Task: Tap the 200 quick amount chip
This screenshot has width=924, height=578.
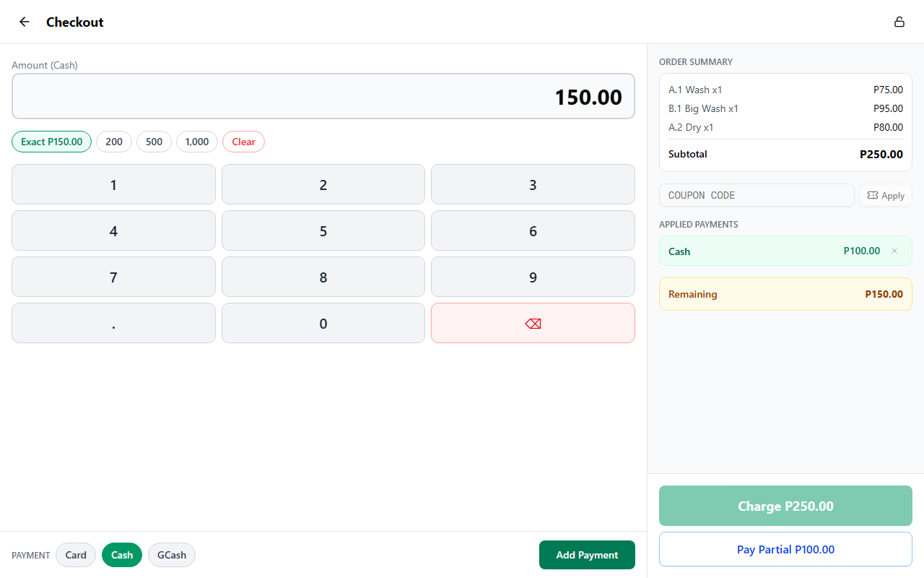Action: tap(114, 142)
